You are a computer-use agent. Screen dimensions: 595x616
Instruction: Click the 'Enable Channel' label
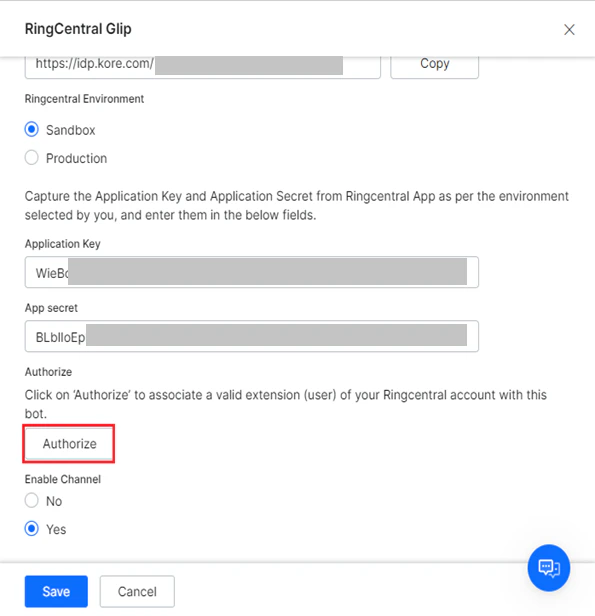pyautogui.click(x=63, y=479)
